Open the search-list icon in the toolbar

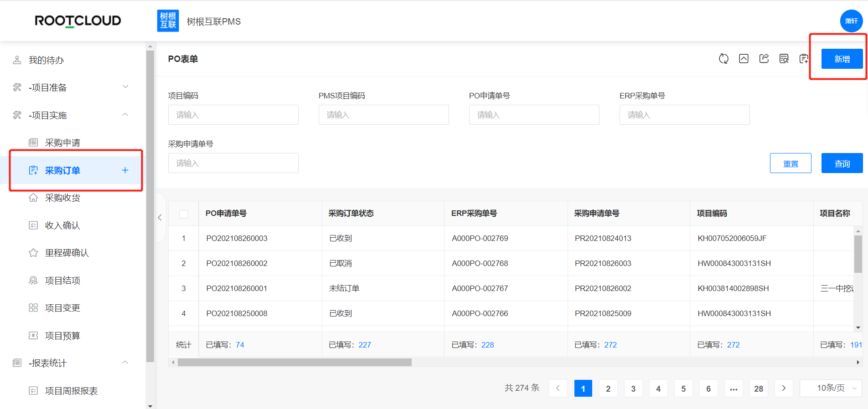[x=784, y=59]
